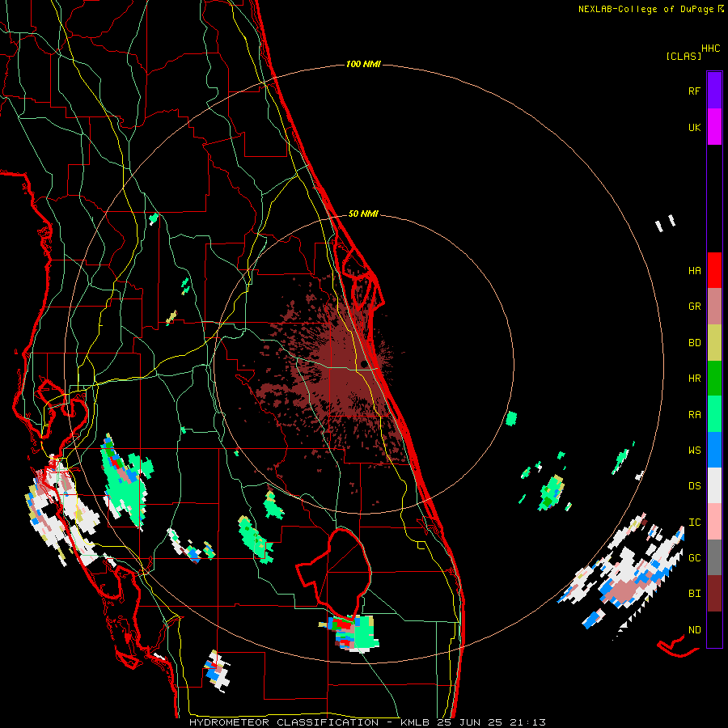Viewport: 728px width, 728px height.
Task: Click the KMLB radar site black dot
Action: [364, 364]
